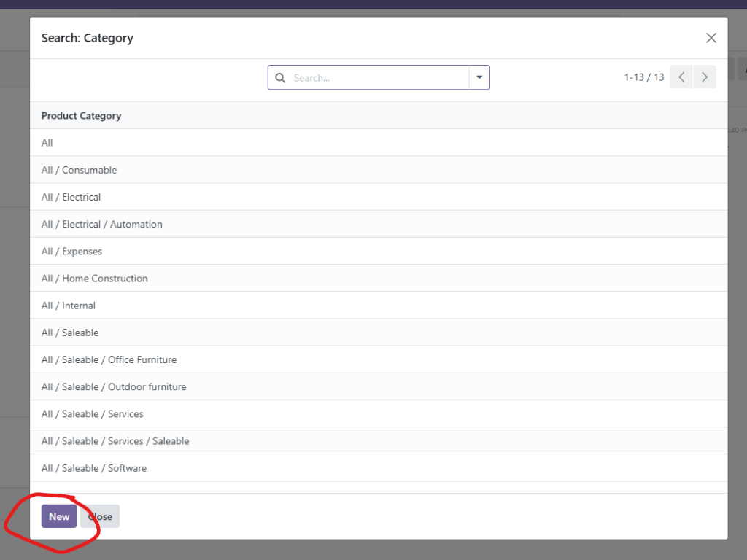Pick 'All / Electrical / Automation' category

101,224
